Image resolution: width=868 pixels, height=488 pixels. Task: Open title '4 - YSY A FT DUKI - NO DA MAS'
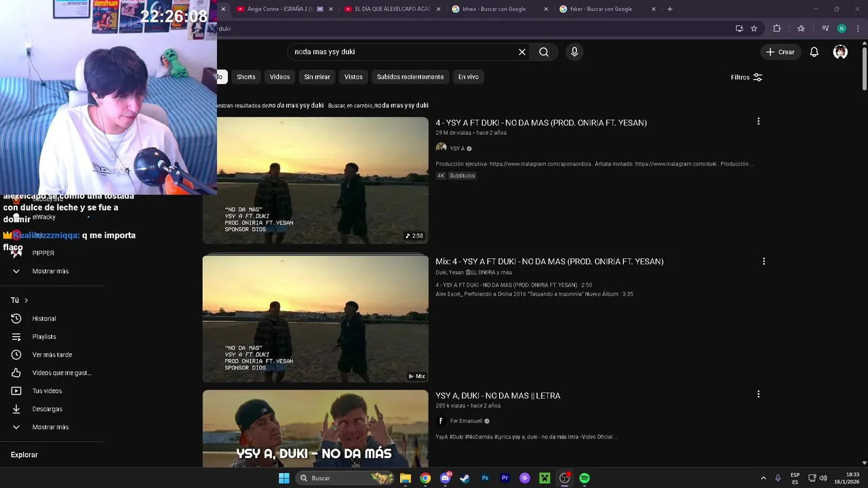[541, 123]
